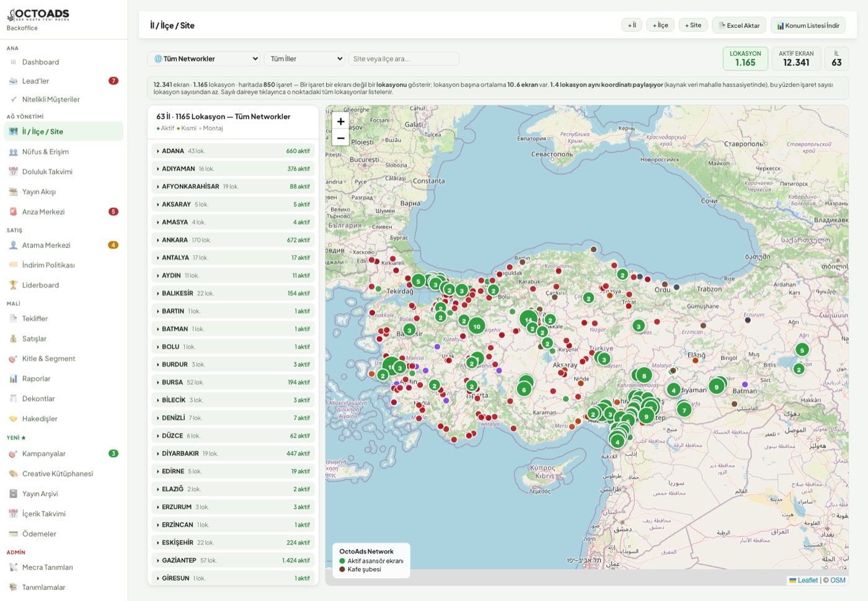Click the Teklifler document icon
This screenshot has width=868, height=601.
[13, 319]
